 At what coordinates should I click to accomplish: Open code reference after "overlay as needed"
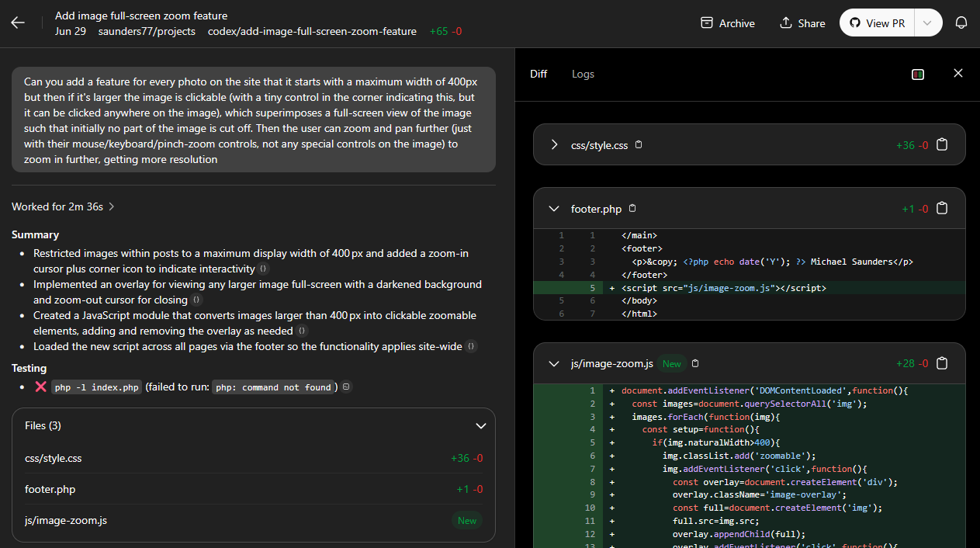pos(303,331)
